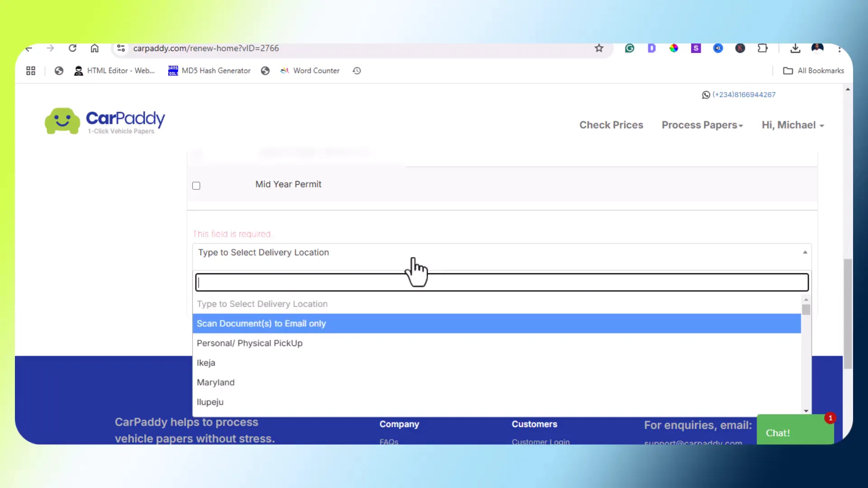Open the history clock bookmark icon
Screen dimensions: 868x488
357,71
